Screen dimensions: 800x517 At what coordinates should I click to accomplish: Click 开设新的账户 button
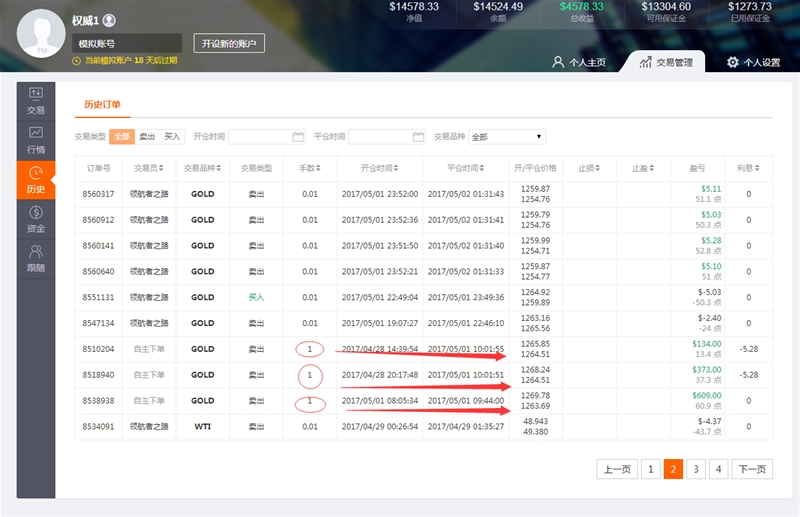point(229,43)
